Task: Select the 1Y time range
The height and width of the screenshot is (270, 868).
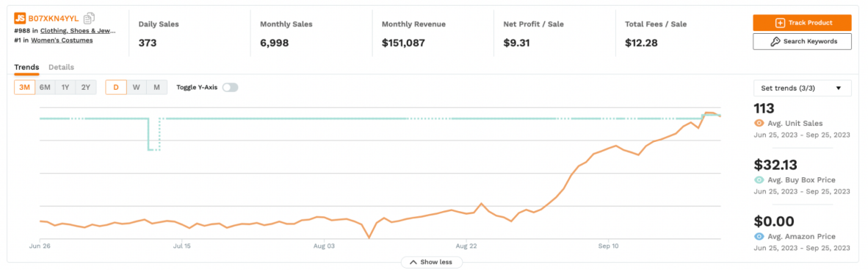Action: pyautogui.click(x=65, y=87)
